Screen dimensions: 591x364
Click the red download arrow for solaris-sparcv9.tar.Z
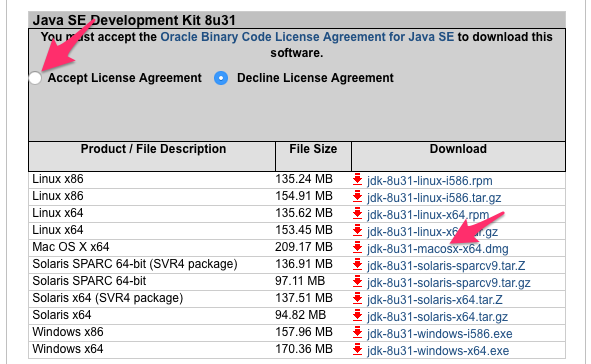[x=357, y=265]
